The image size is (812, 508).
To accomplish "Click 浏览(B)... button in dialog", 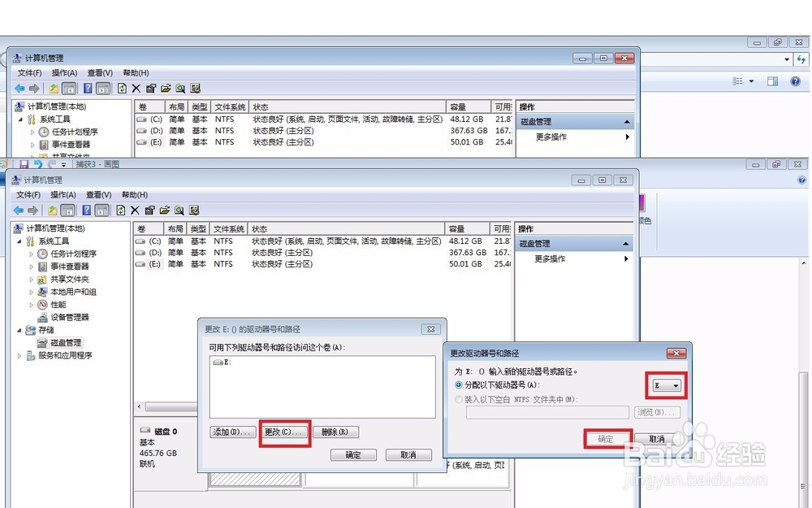I will tap(657, 412).
